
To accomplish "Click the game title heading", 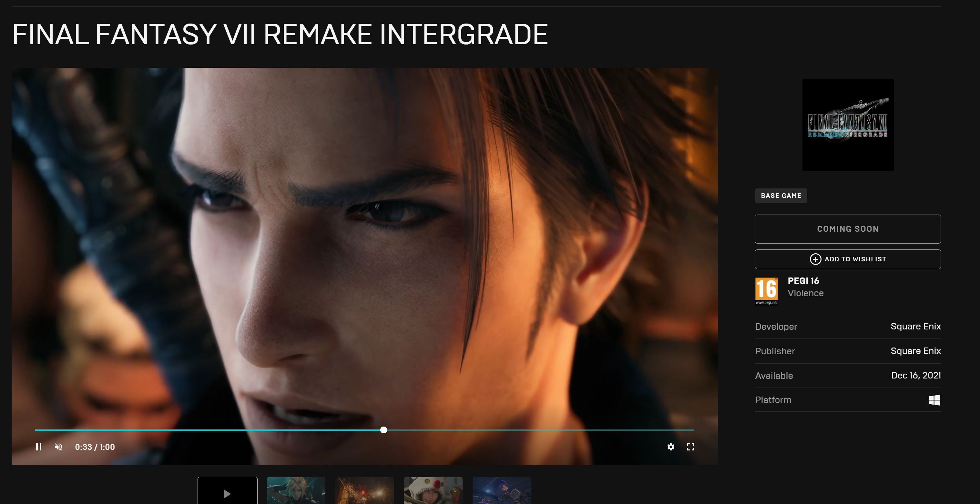I will point(280,34).
